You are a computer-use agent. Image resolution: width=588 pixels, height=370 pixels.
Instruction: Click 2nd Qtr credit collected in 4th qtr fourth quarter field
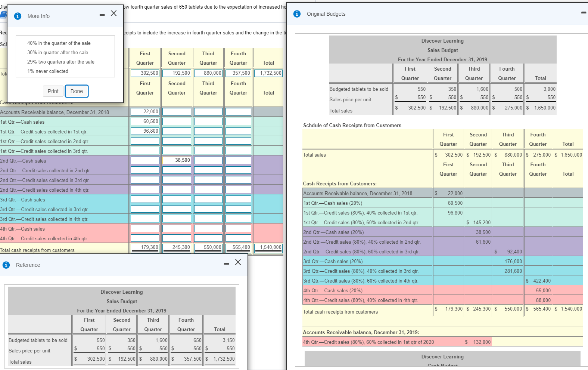tap(238, 189)
